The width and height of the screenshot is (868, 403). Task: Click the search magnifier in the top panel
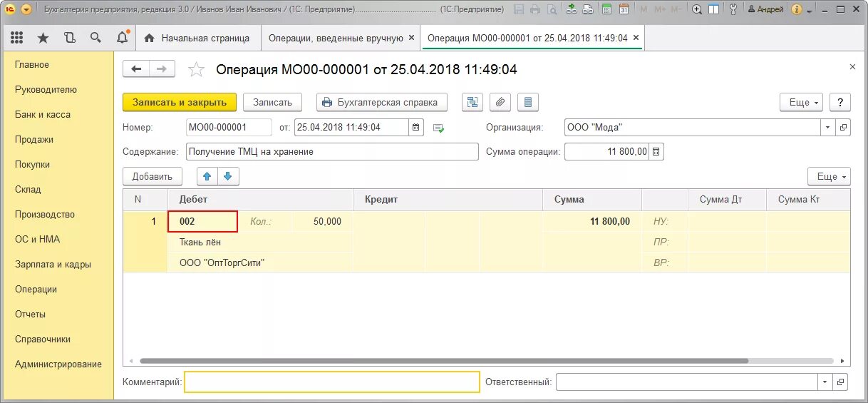(95, 38)
